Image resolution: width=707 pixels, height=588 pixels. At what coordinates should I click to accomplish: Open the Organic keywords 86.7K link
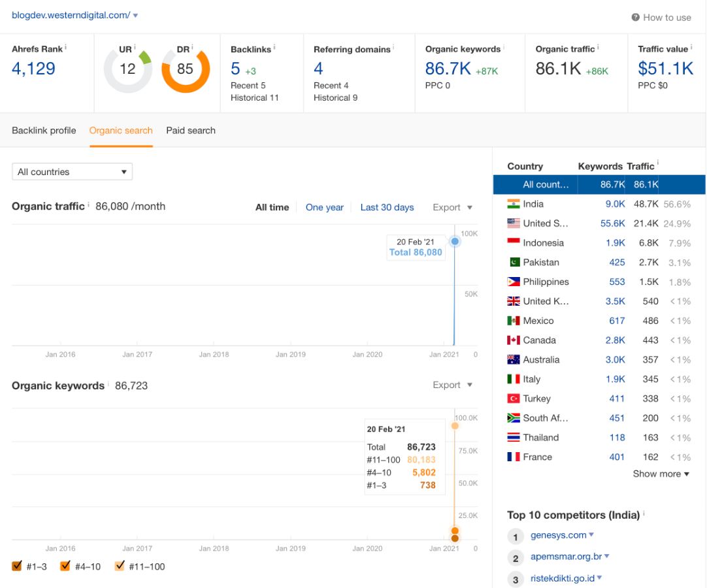[448, 69]
